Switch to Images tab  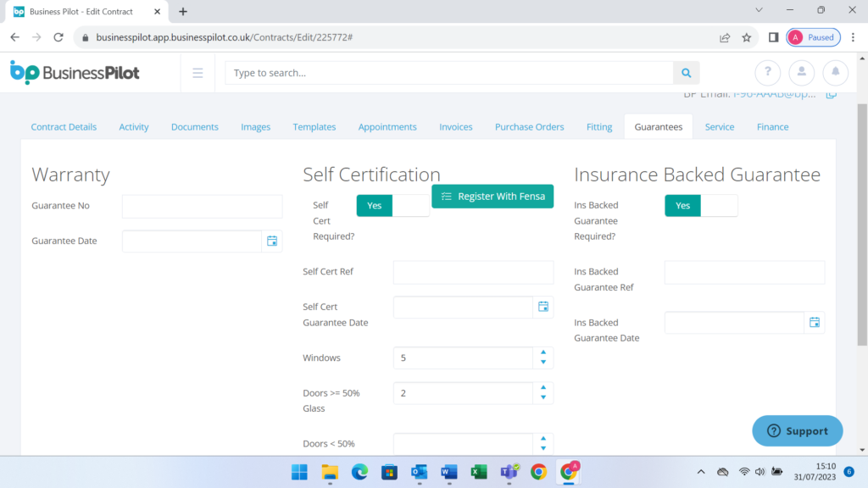(256, 127)
